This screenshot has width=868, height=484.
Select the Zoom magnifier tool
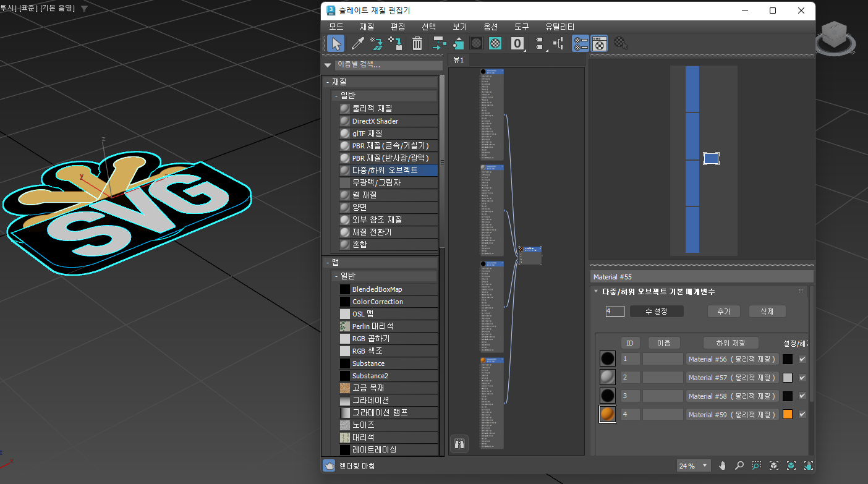point(739,465)
